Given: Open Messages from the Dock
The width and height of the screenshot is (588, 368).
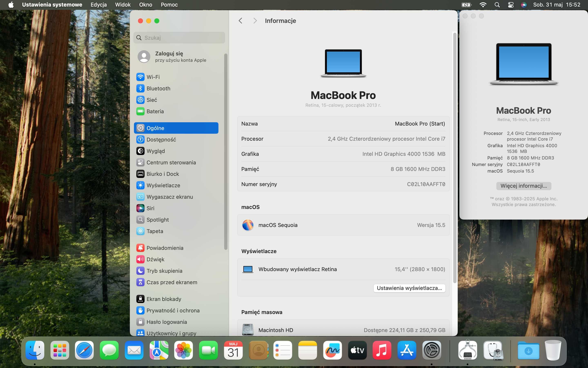Looking at the screenshot, I should [109, 350].
